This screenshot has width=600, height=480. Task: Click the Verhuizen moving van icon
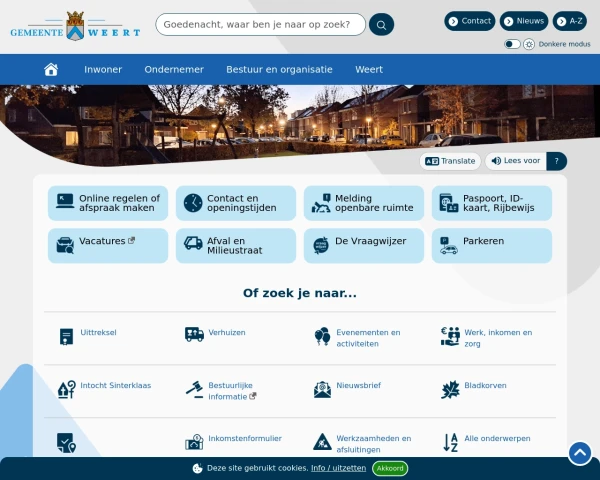click(194, 334)
